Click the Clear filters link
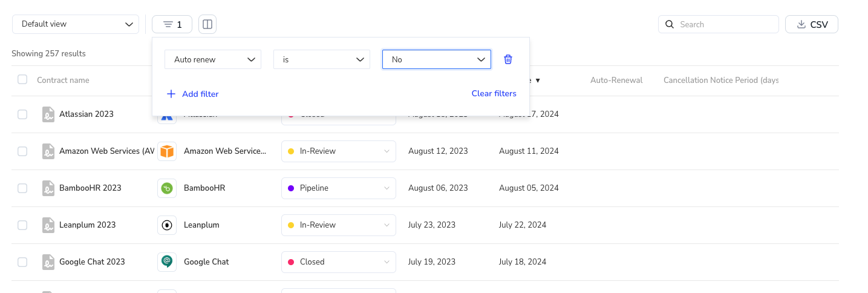868x293 pixels. 494,94
